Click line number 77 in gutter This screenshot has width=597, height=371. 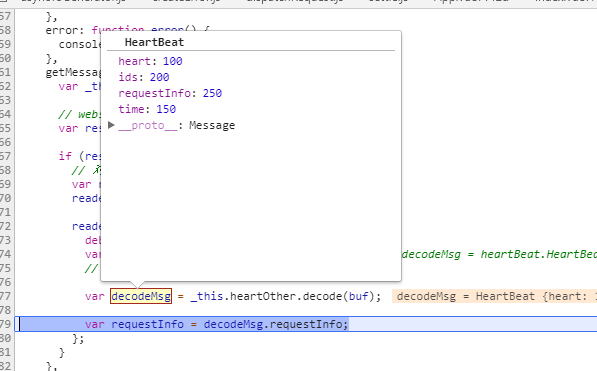pyautogui.click(x=5, y=296)
